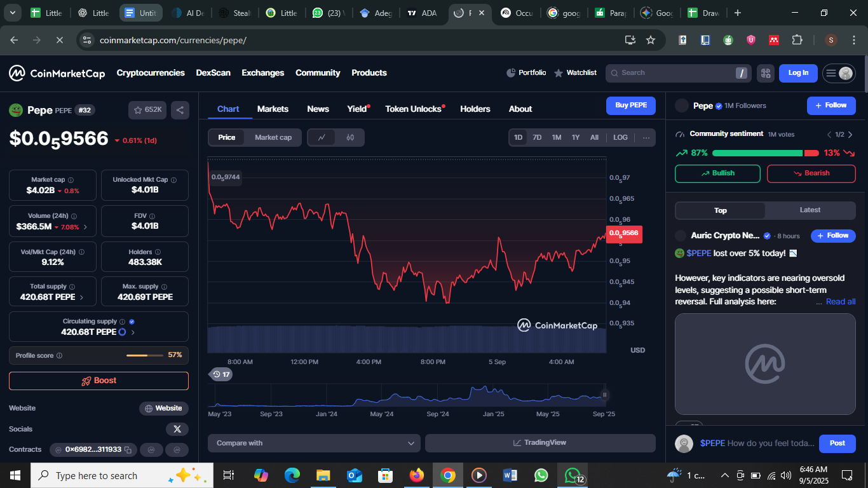Image resolution: width=868 pixels, height=488 pixels.
Task: Expand Circulating supply details chevron
Action: 133,332
